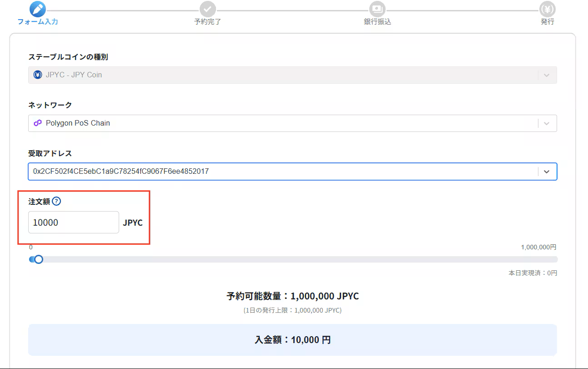Viewport: 588px width, 369px height.
Task: Click the blue question mark circle icon
Action: click(x=56, y=201)
